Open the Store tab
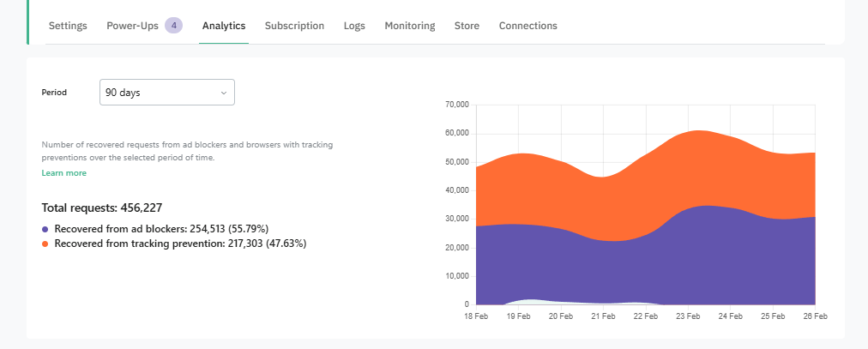 click(467, 26)
